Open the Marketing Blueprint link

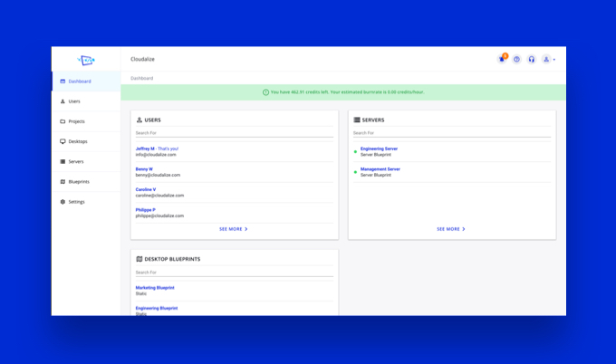click(155, 288)
